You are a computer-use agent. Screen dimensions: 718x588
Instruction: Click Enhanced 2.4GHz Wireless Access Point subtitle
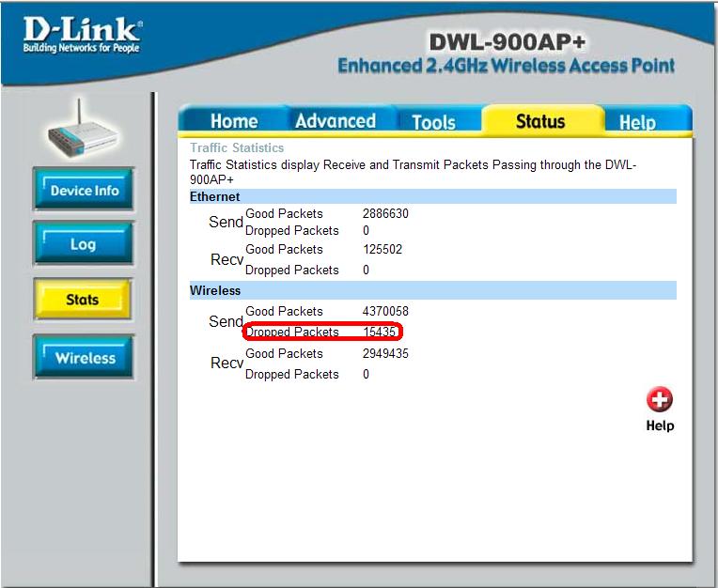tap(506, 66)
